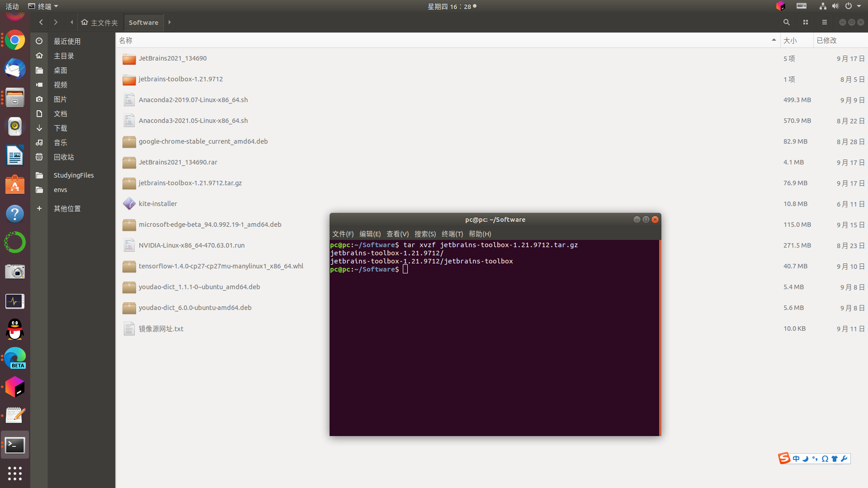Open terminal Search menu
This screenshot has height=488, width=868.
[x=425, y=234]
